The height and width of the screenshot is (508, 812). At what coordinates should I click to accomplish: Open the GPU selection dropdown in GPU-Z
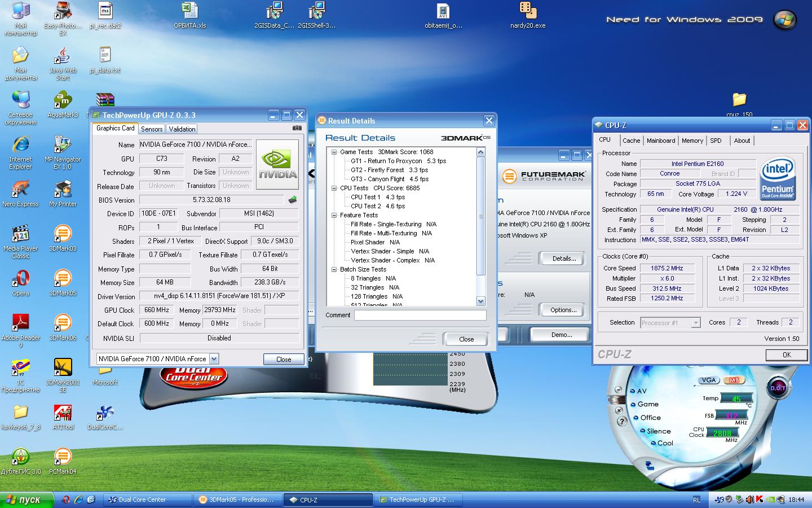click(x=214, y=358)
